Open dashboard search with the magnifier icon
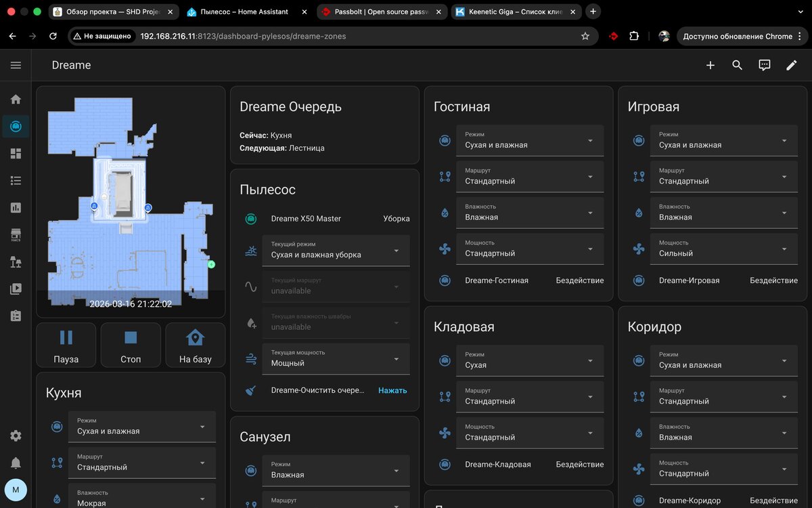 point(738,65)
